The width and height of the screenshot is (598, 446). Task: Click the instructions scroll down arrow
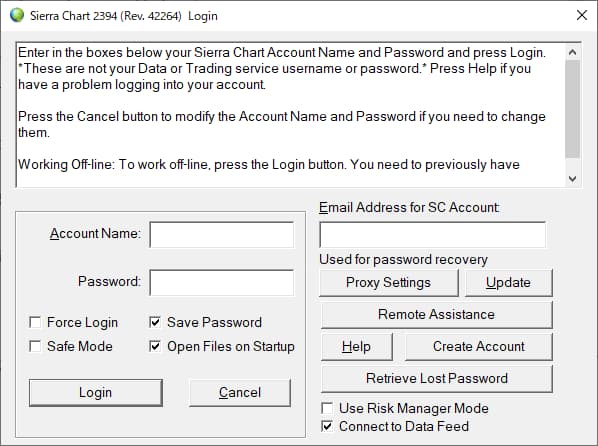pos(572,179)
